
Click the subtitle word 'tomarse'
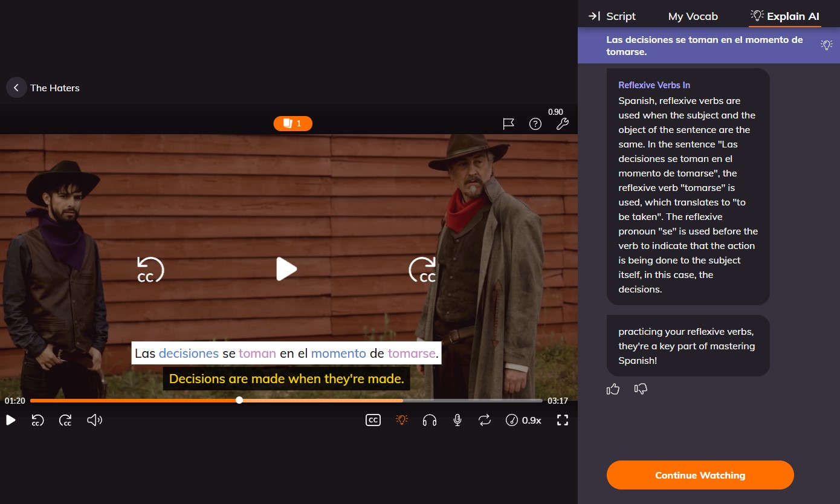click(412, 354)
